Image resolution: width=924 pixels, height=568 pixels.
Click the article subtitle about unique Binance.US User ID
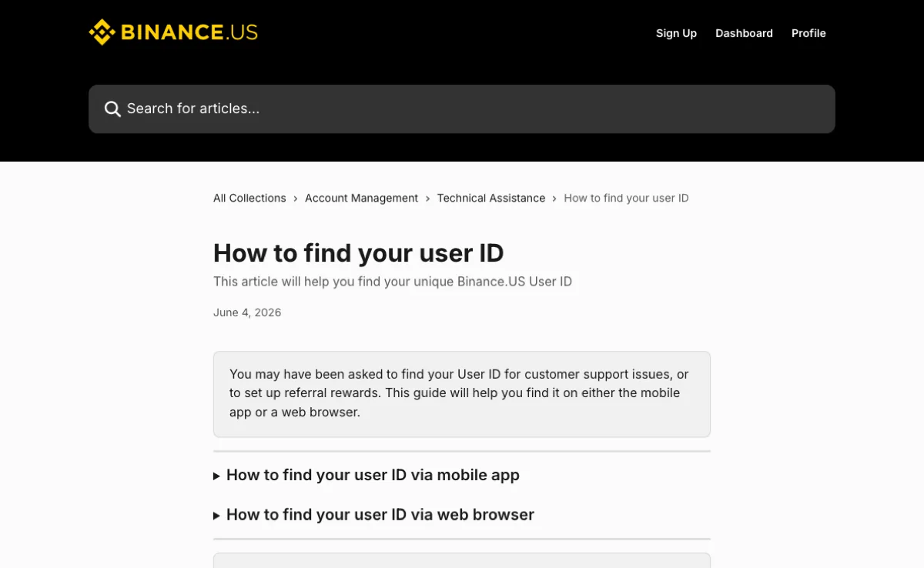pos(393,282)
